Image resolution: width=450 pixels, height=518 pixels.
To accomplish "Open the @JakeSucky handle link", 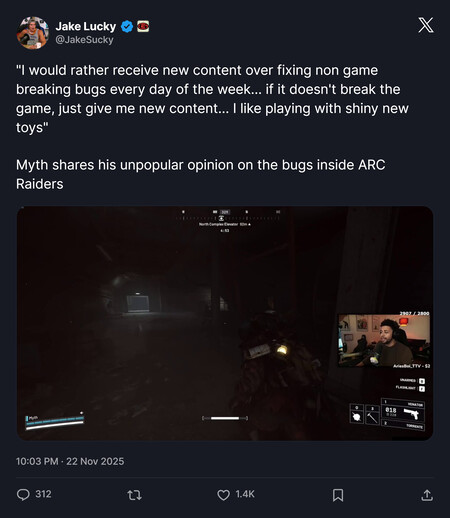I will point(84,40).
